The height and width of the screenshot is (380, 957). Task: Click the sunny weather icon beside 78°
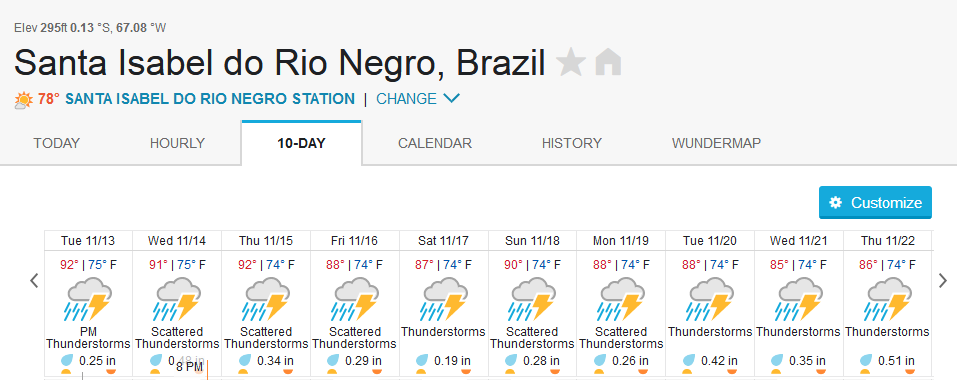tap(24, 100)
